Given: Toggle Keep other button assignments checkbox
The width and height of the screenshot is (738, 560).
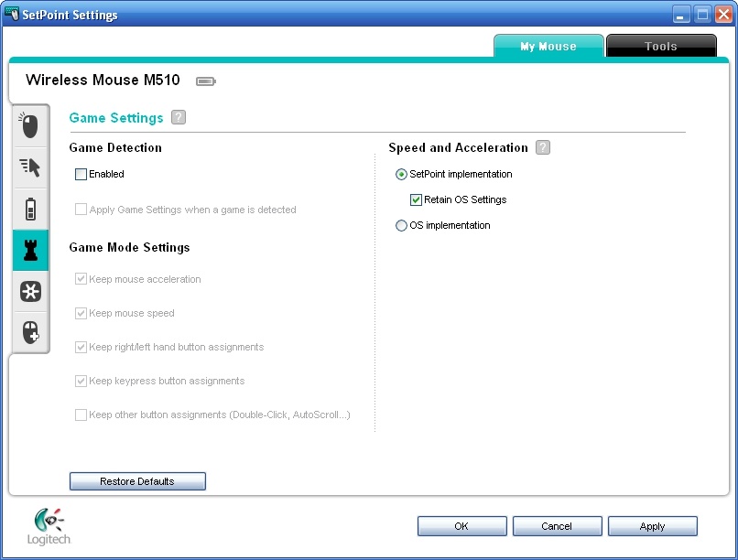Looking at the screenshot, I should 81,415.
